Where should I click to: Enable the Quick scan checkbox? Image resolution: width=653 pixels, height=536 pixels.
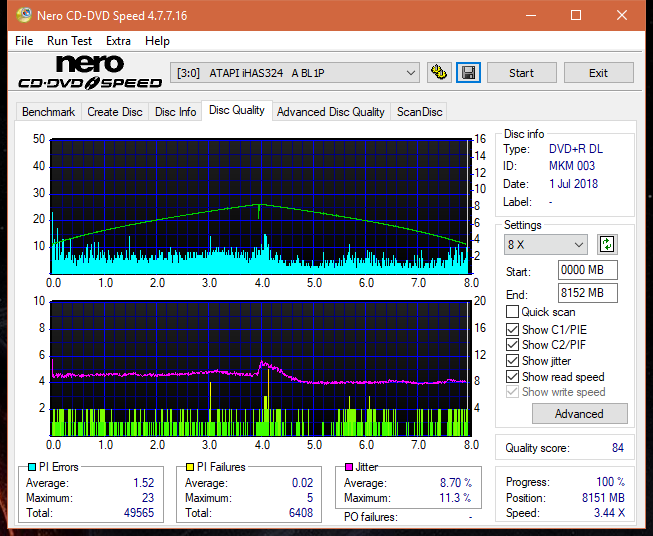pyautogui.click(x=513, y=312)
